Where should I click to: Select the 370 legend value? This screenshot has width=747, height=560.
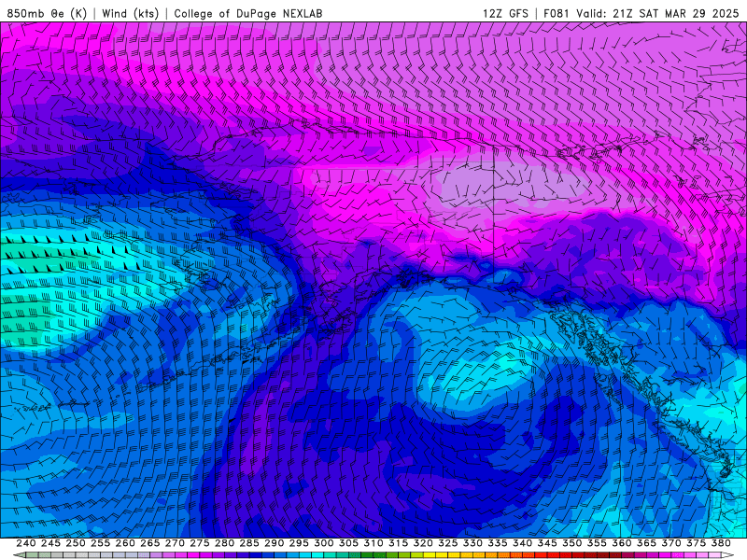click(671, 543)
